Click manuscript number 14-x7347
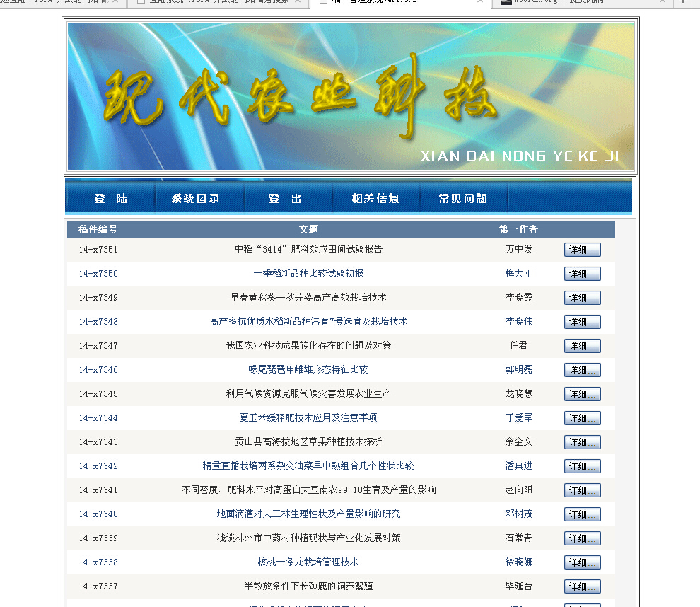700x607 pixels. click(98, 346)
